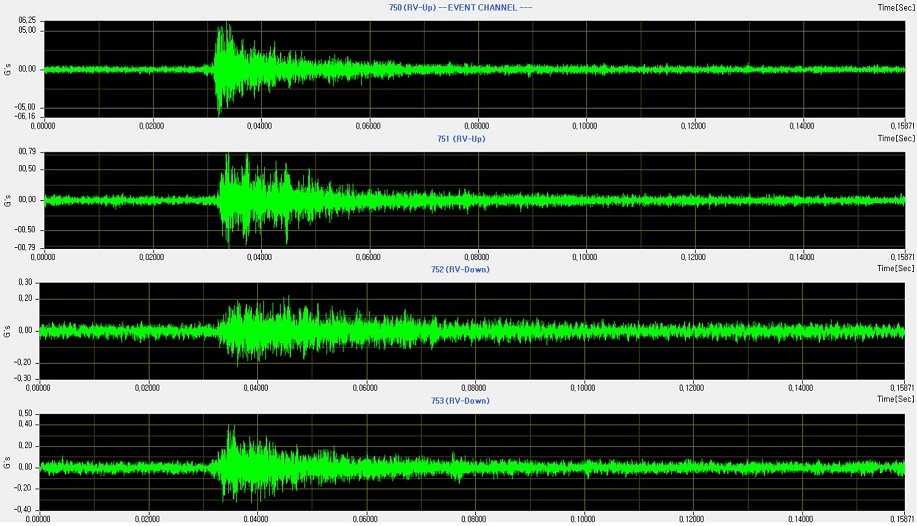Select the 750 channel waveform plot
917x526 pixels.
pyautogui.click(x=474, y=69)
